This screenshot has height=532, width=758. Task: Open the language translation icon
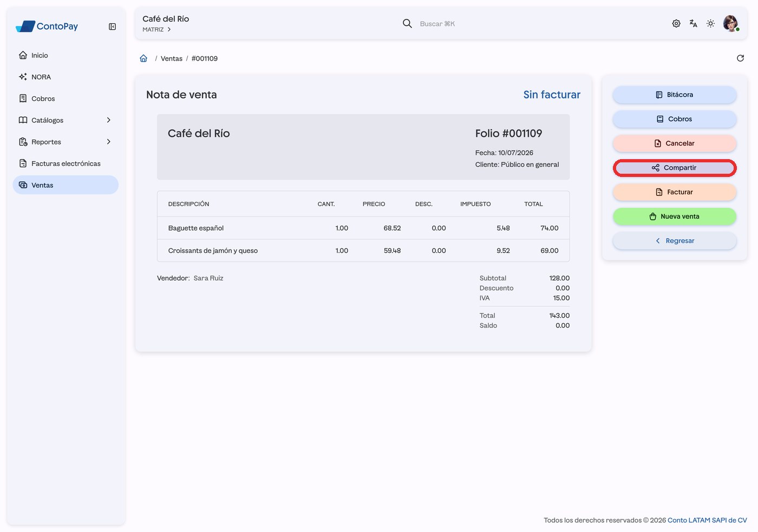(x=694, y=23)
